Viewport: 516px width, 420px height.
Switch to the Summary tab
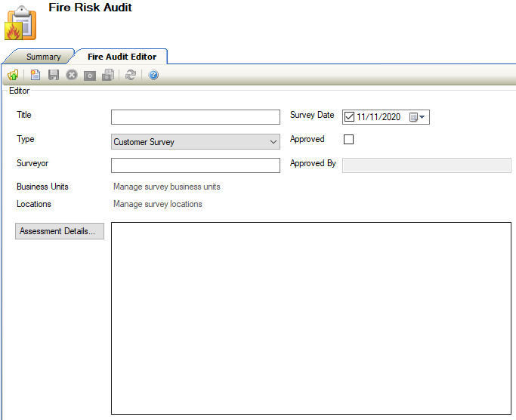tap(43, 57)
